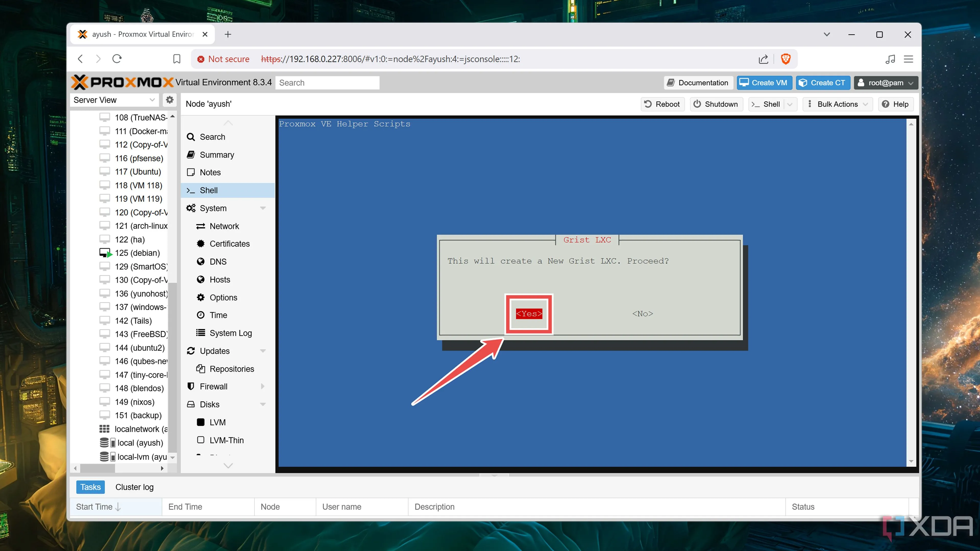Image resolution: width=980 pixels, height=551 pixels.
Task: Open the Certificates item
Action: 227,244
